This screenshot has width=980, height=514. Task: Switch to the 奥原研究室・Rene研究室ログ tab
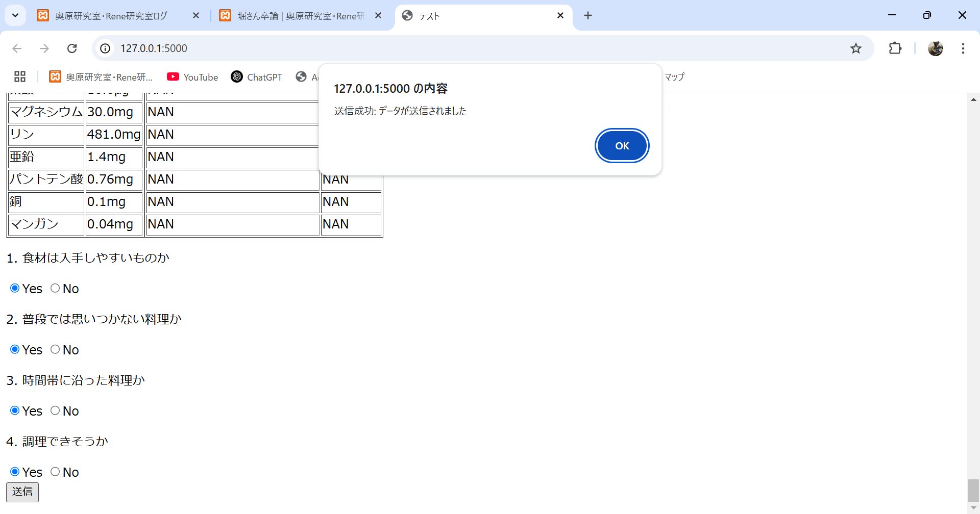click(x=112, y=16)
